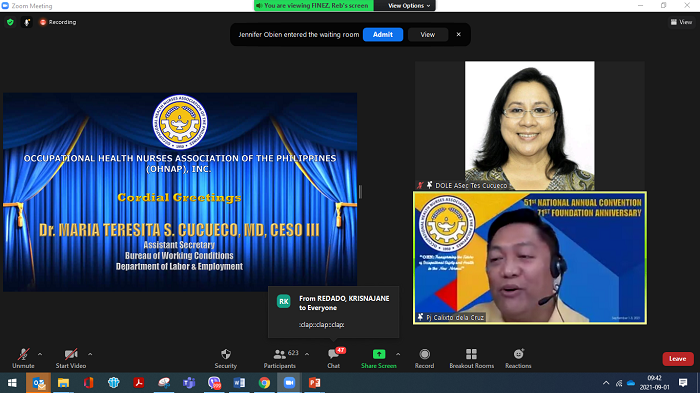Expand video options arrow beside Start Video
The image size is (700, 393).
point(90,354)
